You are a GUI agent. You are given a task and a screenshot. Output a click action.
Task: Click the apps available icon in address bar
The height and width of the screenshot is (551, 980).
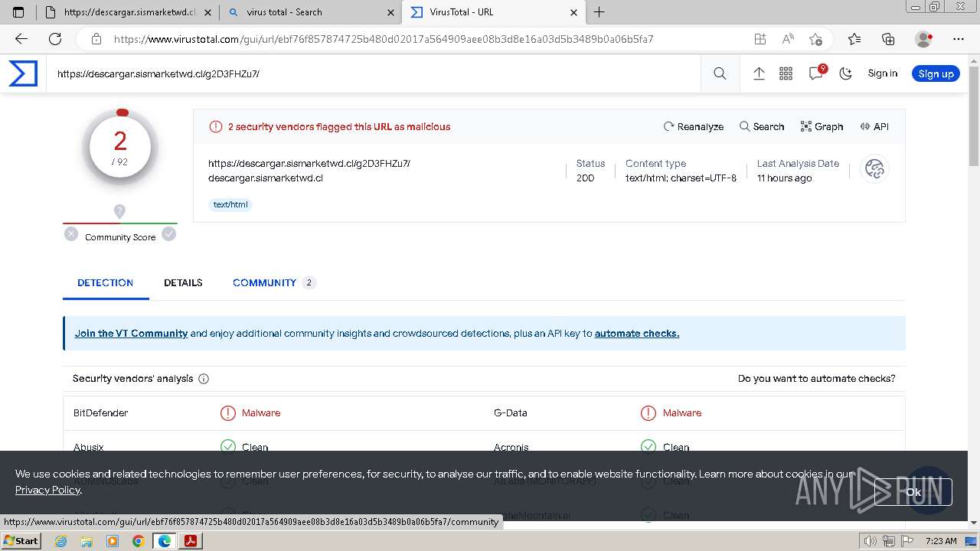click(x=759, y=39)
